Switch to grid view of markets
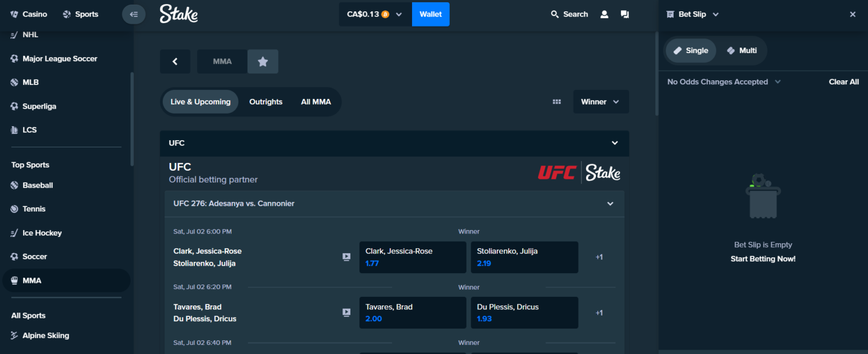868x354 pixels. (556, 101)
